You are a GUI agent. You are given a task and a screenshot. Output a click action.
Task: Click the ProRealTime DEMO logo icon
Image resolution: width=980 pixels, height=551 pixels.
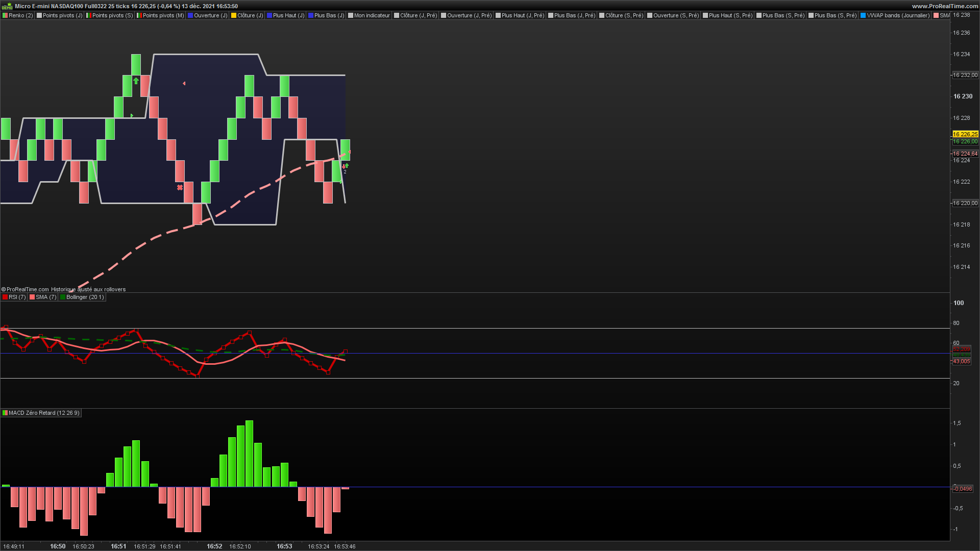7,6
